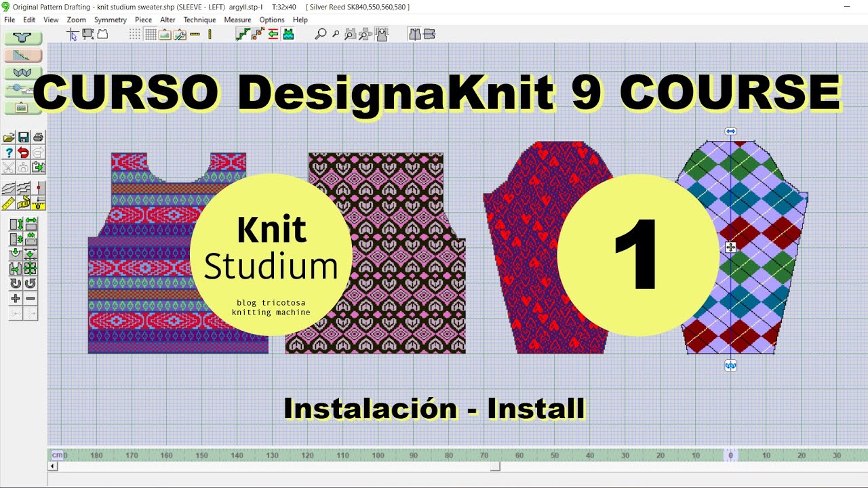Click the orange dotted steps icon

pyautogui.click(x=258, y=34)
